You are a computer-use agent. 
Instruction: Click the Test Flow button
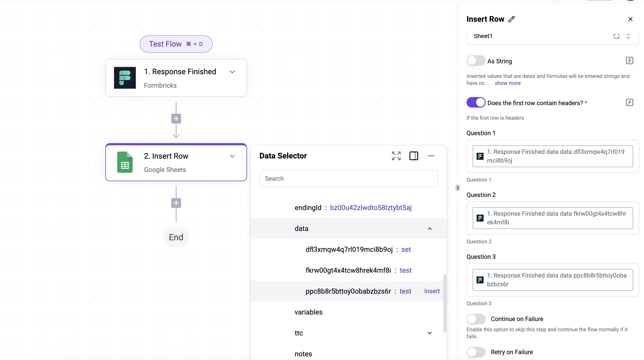point(175,44)
